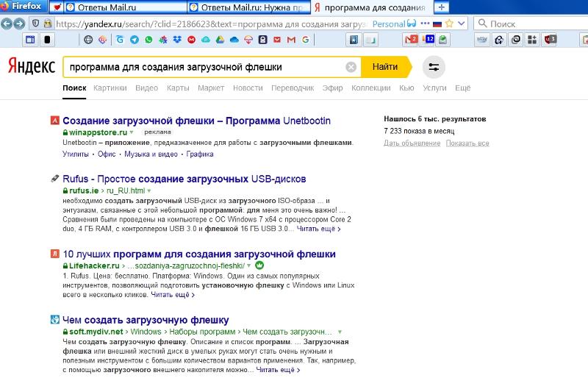The width and height of the screenshot is (588, 378).
Task: Open the Firefox application menu button
Action: click(x=23, y=7)
